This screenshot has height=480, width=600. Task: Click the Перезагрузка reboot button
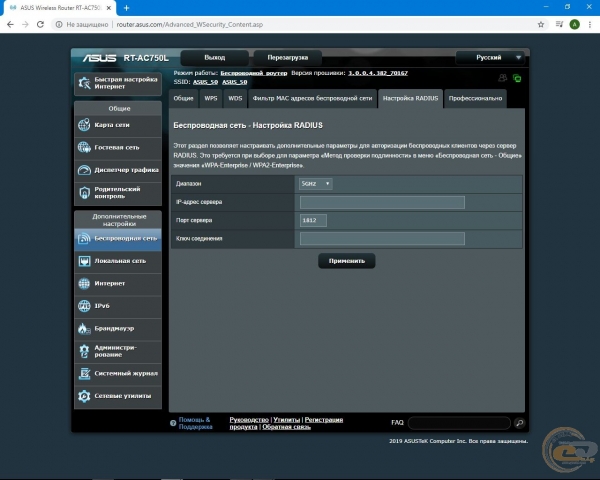click(288, 57)
